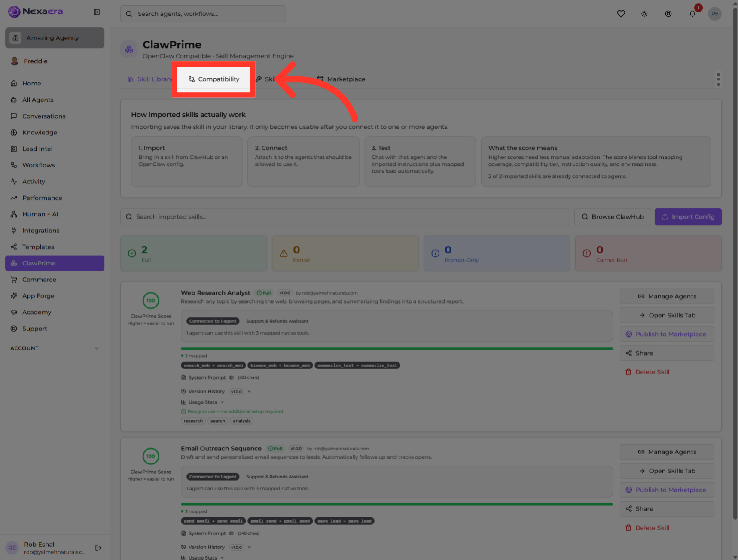Filter by Full compatibility card

tap(194, 253)
